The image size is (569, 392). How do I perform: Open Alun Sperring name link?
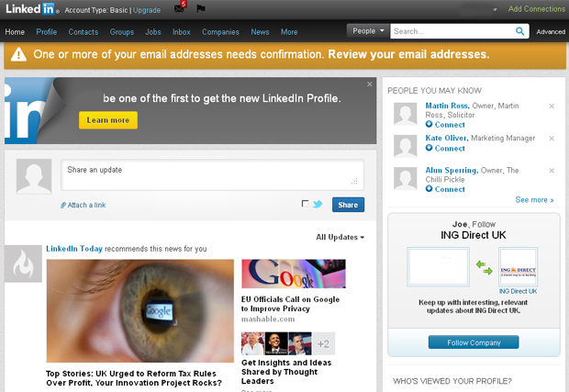tap(452, 170)
